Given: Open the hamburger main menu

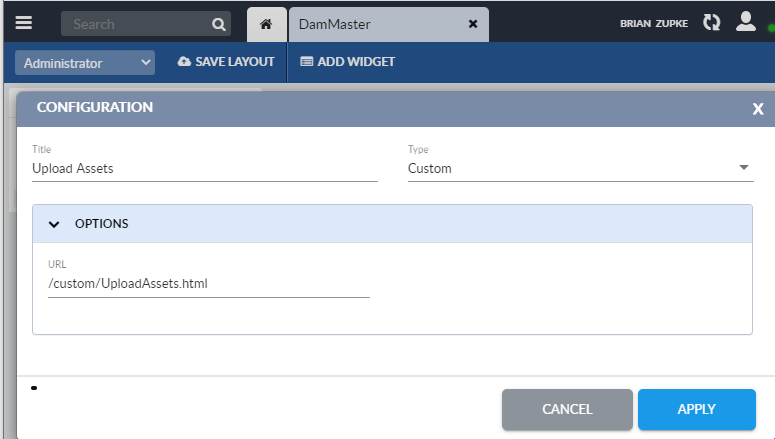Looking at the screenshot, I should pos(24,23).
